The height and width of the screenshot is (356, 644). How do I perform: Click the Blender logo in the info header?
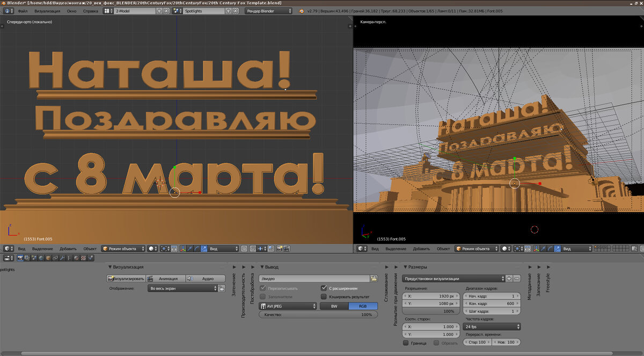[x=301, y=11]
